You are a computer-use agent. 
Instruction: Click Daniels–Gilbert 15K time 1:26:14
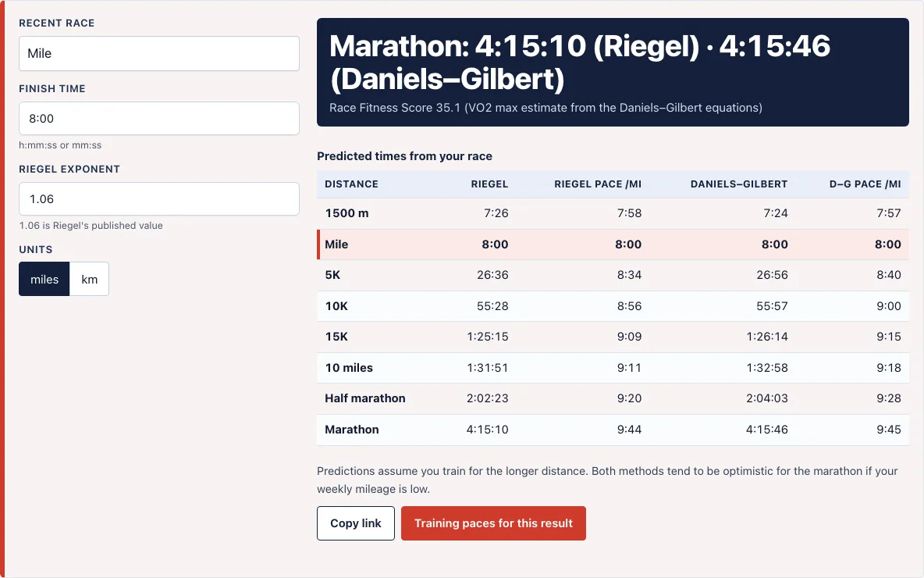pos(766,337)
